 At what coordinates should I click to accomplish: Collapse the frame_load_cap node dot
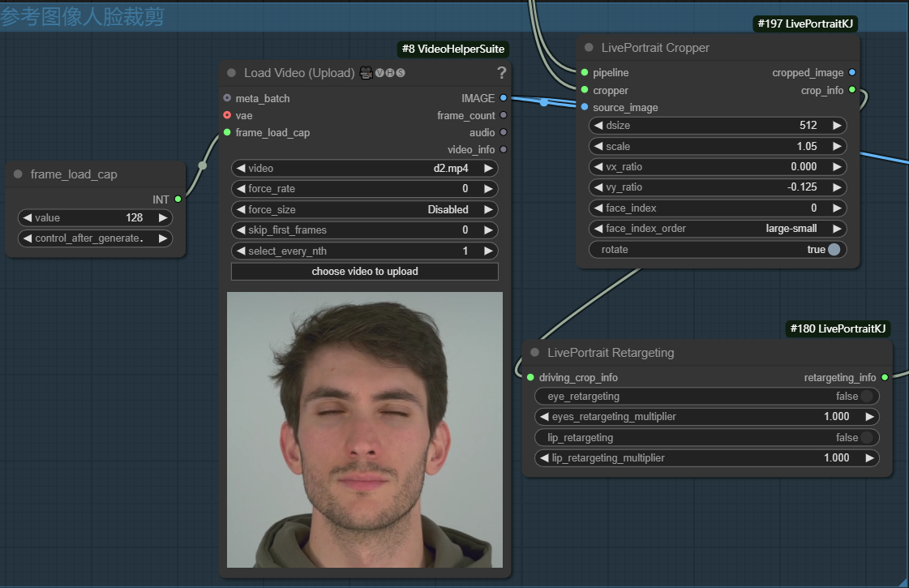[x=18, y=174]
